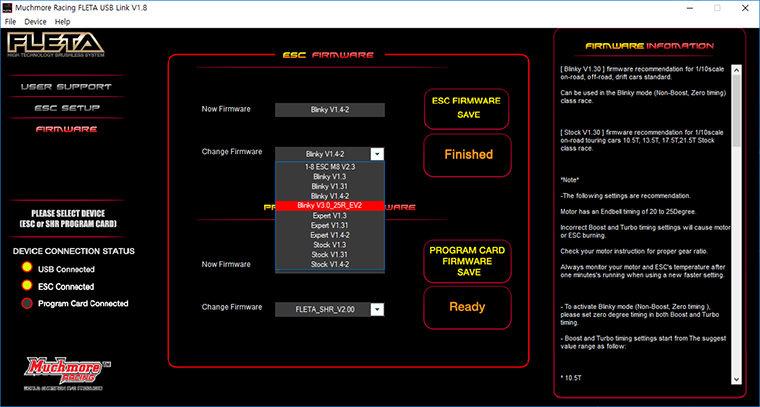Screen dimensions: 760x407
Task: Pick Blinky V1.4-2 list option
Action: [330, 196]
